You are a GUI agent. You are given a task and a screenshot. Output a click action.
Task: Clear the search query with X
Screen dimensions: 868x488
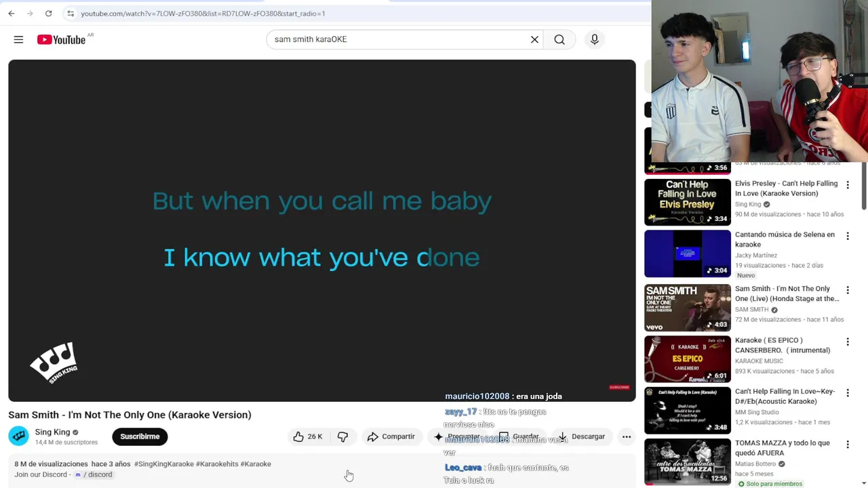(534, 39)
